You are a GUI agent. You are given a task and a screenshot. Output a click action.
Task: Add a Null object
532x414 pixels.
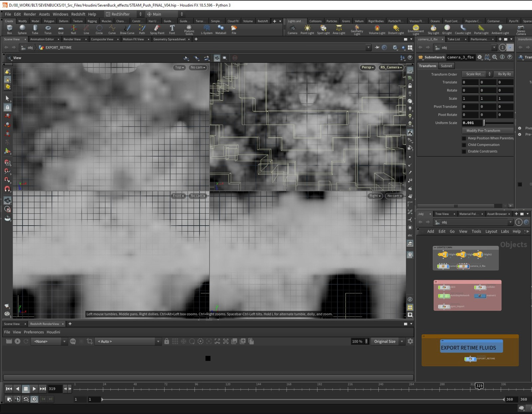tap(73, 30)
